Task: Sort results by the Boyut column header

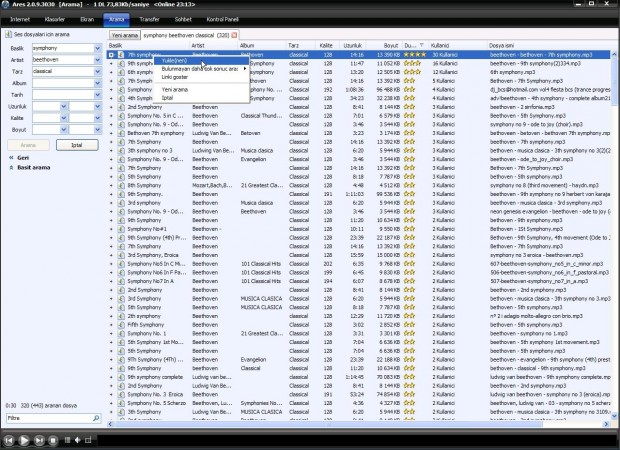Action: point(383,45)
